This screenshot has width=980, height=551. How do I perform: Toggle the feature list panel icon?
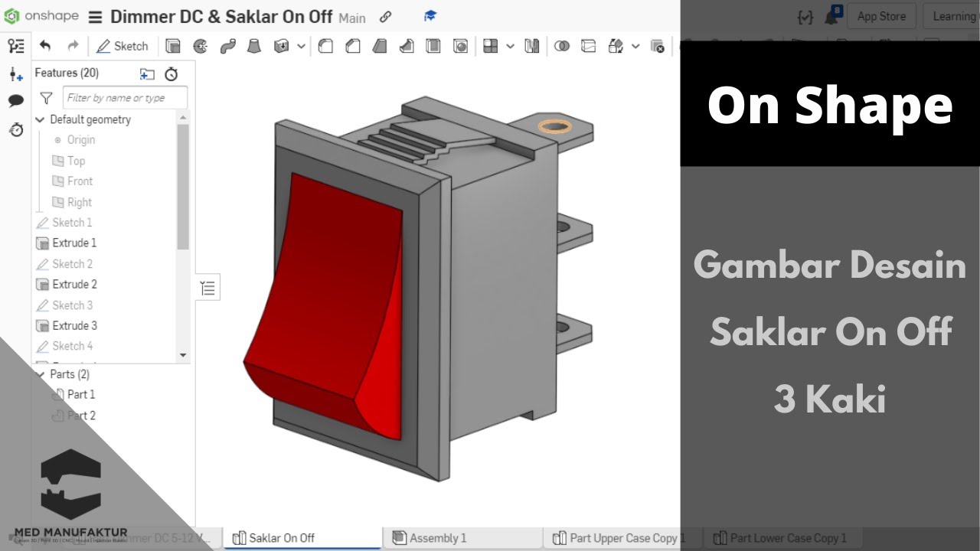16,46
